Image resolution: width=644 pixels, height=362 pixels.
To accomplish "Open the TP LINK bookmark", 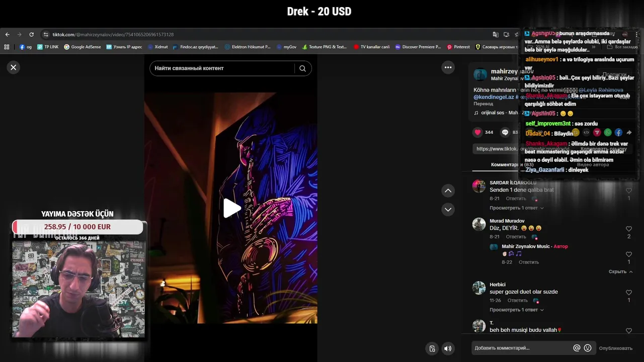I will (48, 47).
